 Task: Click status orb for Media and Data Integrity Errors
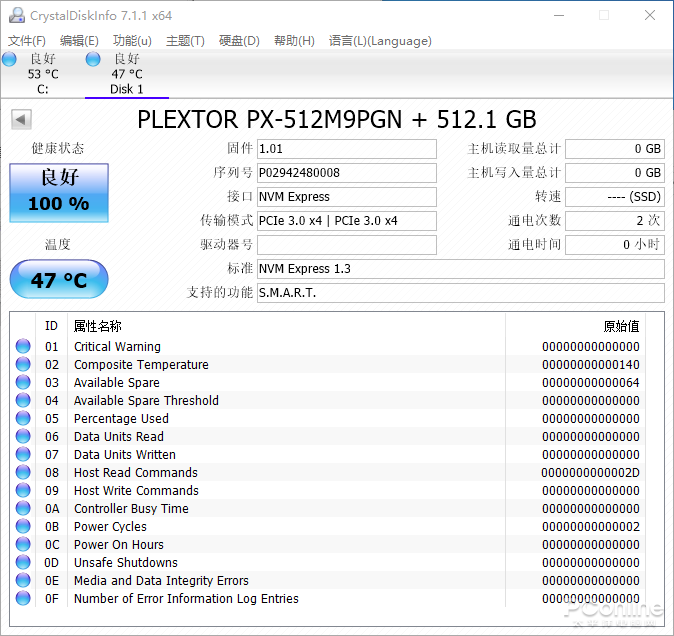click(23, 581)
